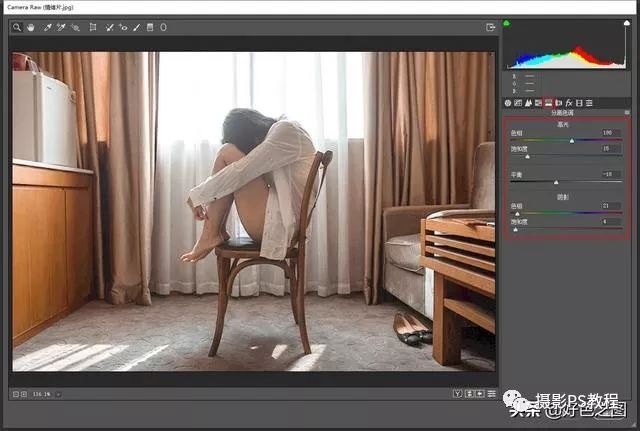
Task: Open the Effects (fx) panel tab
Action: coord(568,103)
